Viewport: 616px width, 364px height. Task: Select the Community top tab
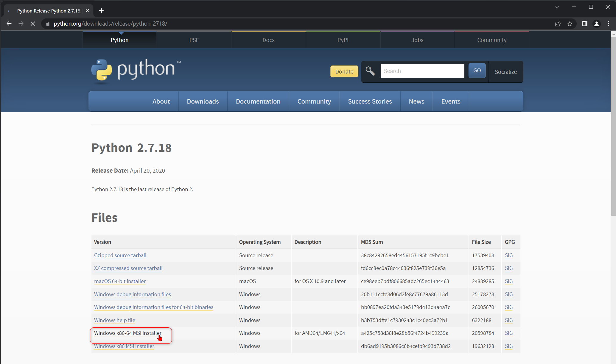click(492, 40)
